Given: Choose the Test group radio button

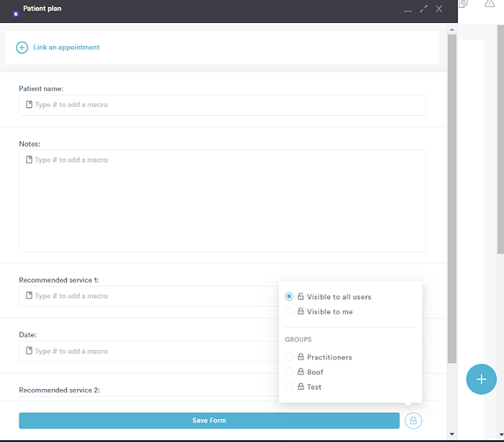Looking at the screenshot, I should (289, 386).
